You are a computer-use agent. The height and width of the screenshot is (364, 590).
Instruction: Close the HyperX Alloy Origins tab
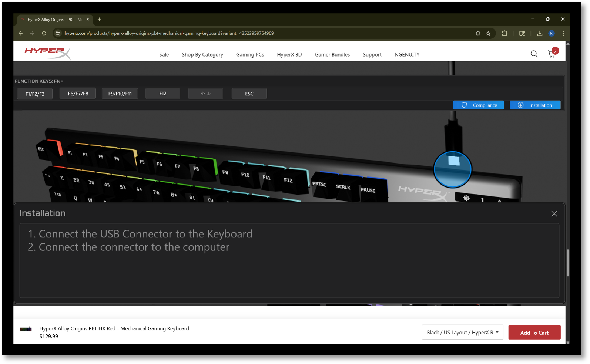88,19
